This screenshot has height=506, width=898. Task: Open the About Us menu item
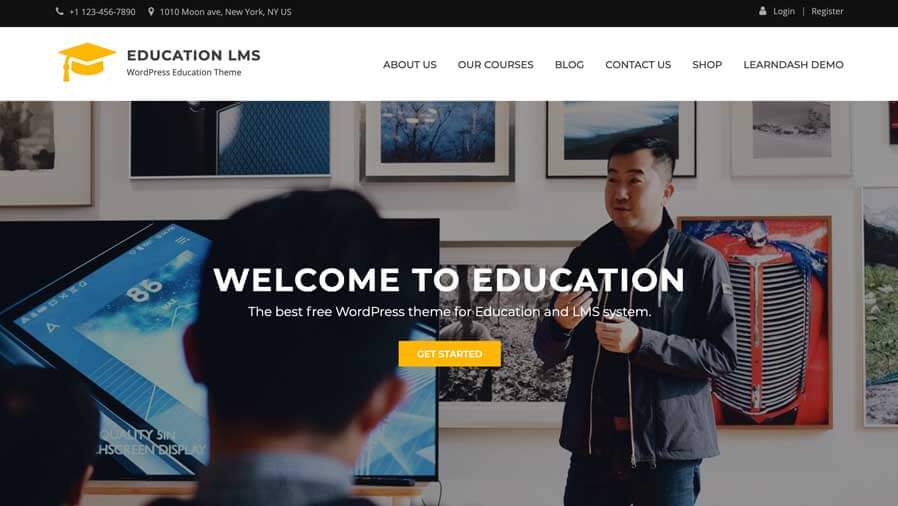(409, 65)
